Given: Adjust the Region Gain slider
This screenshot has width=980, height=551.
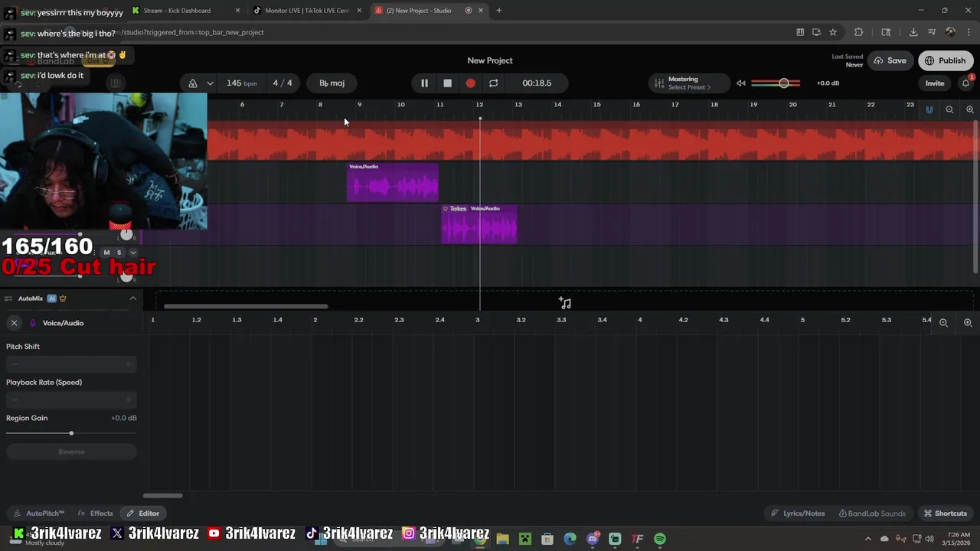Looking at the screenshot, I should pos(71,433).
